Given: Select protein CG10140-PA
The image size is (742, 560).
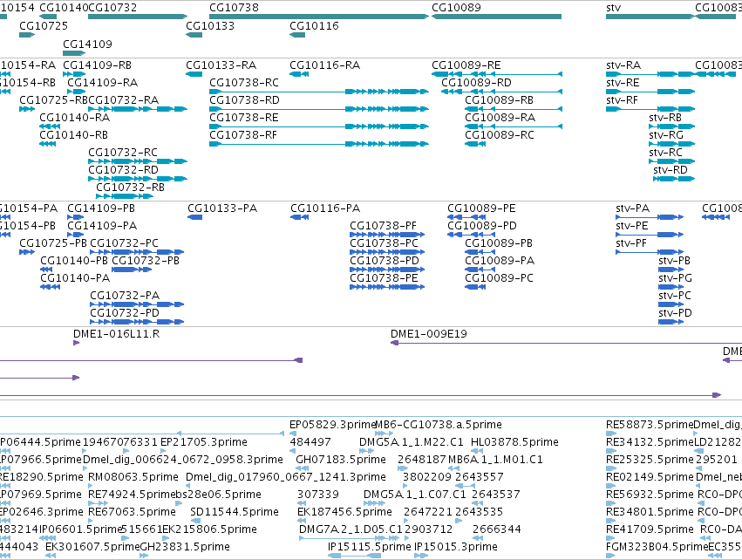Looking at the screenshot, I should [51, 287].
